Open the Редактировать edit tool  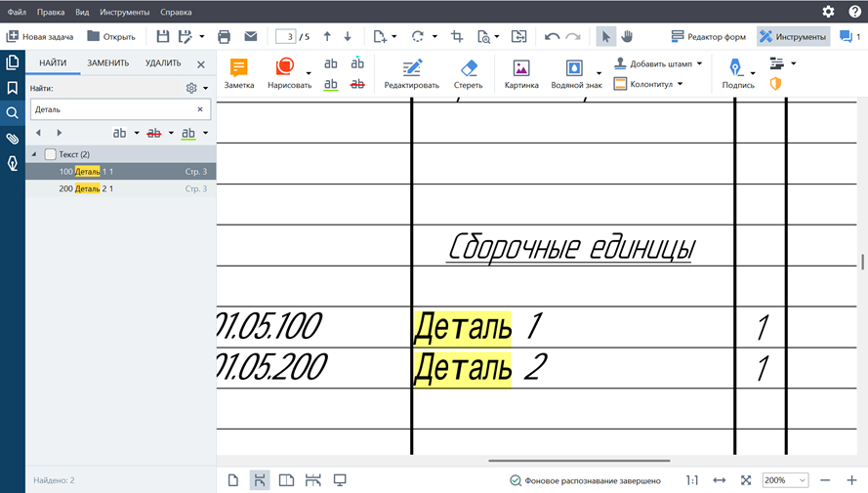coord(412,73)
